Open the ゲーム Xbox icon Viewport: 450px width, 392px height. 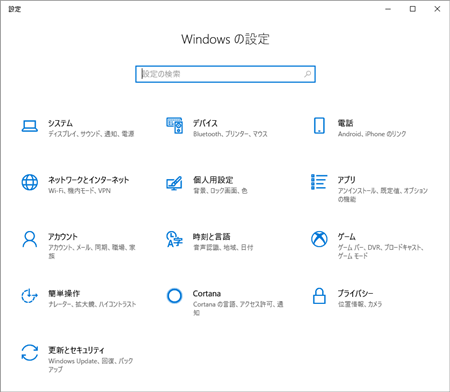319,239
